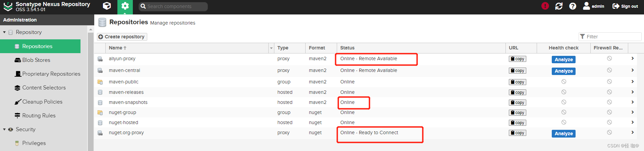This screenshot has height=151, width=644.
Task: Copy URL of maven-public
Action: point(518,82)
